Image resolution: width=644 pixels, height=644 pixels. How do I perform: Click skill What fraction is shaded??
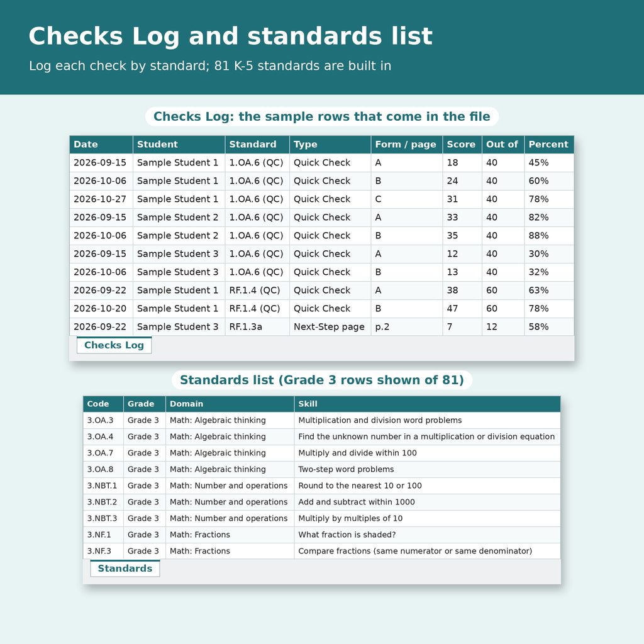(427, 535)
